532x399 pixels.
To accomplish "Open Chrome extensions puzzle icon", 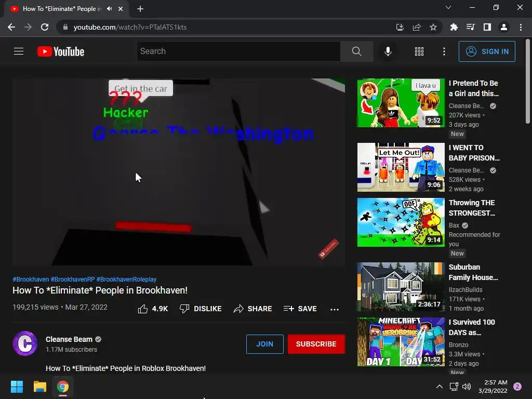I will coord(454,27).
